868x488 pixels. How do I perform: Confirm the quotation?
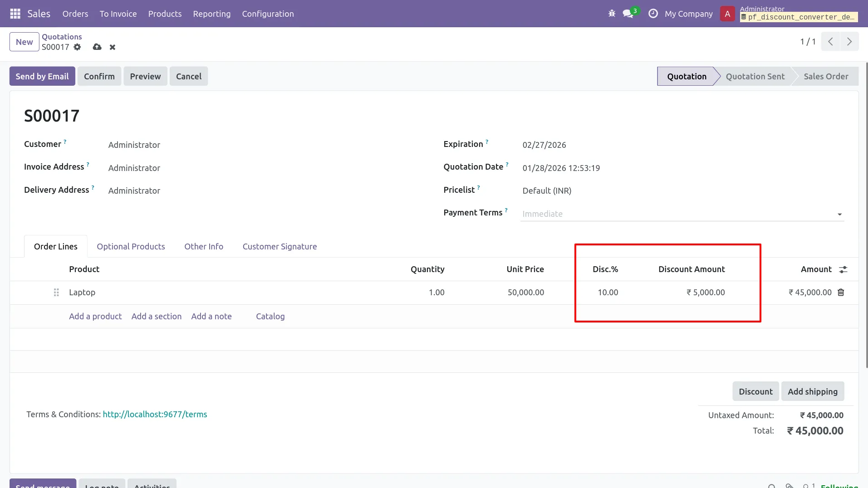click(x=99, y=76)
